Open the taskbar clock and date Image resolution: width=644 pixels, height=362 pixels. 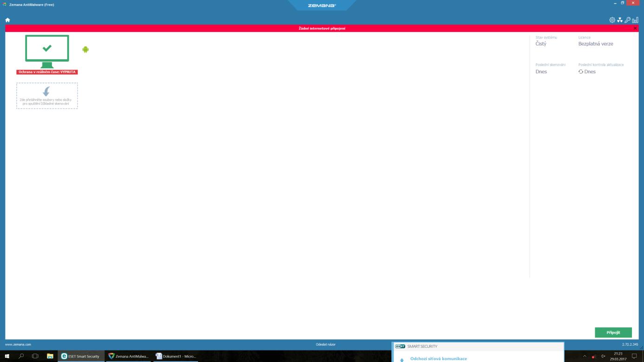click(x=618, y=356)
